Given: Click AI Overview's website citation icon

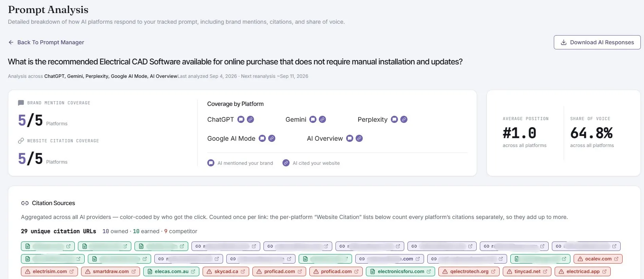Looking at the screenshot, I should (359, 138).
